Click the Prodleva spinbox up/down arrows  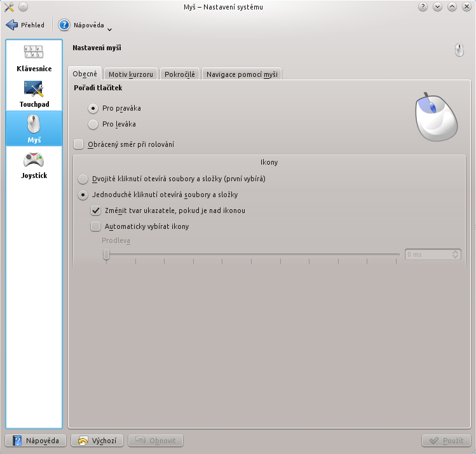pos(456,254)
